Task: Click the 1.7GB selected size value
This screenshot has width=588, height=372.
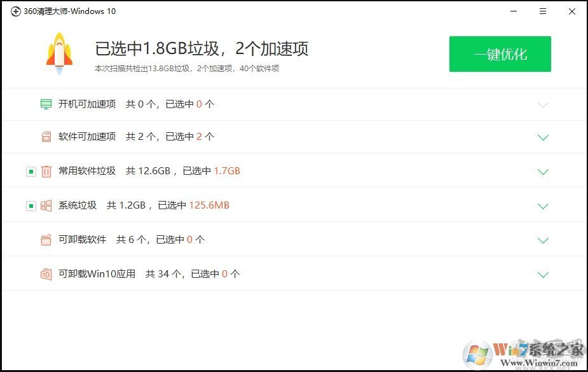Action: (x=227, y=171)
